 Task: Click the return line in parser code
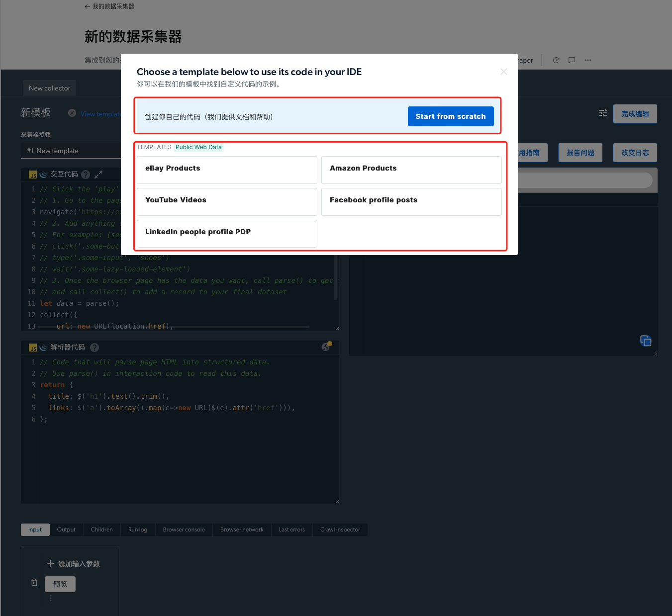point(56,385)
